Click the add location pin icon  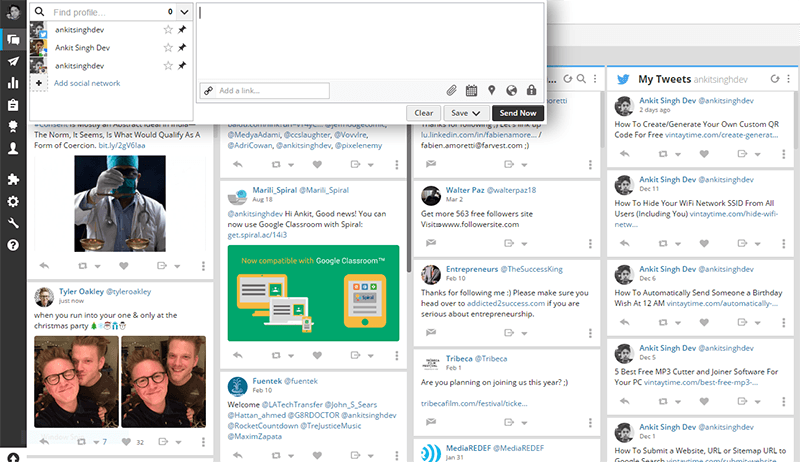pyautogui.click(x=491, y=90)
